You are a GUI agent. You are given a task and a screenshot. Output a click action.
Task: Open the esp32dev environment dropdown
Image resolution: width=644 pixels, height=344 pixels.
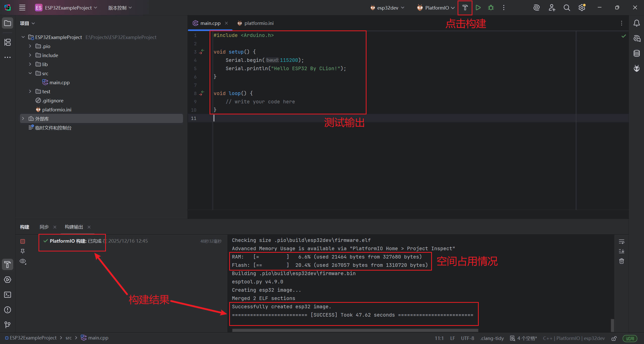point(387,8)
